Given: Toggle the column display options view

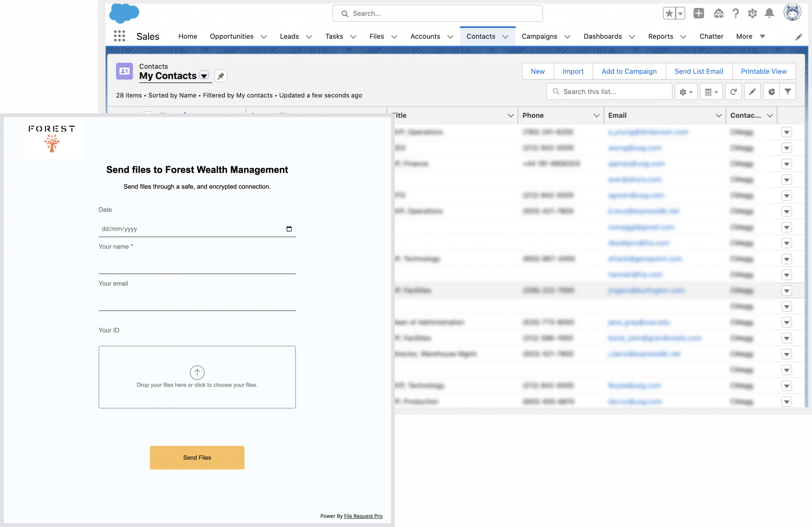Looking at the screenshot, I should point(710,92).
